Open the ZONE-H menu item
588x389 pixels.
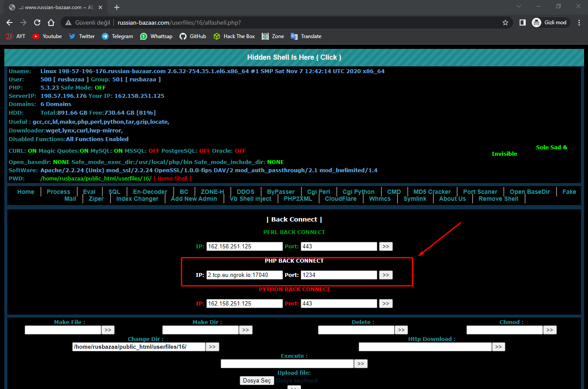click(212, 192)
